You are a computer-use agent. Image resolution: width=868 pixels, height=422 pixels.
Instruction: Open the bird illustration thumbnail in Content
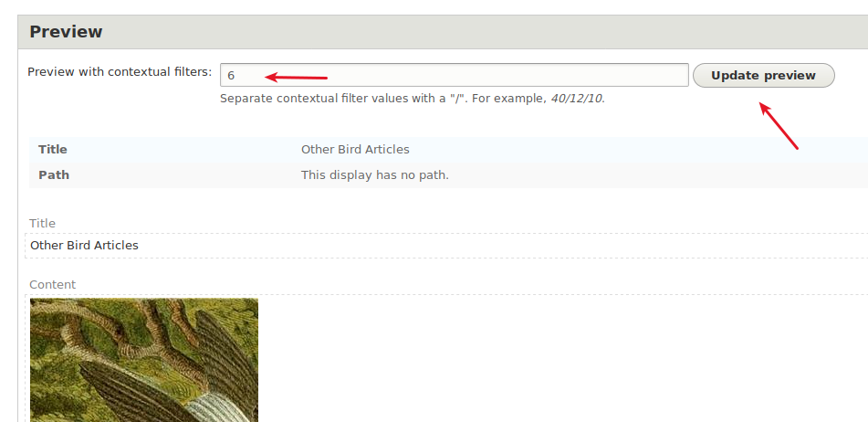(x=144, y=360)
